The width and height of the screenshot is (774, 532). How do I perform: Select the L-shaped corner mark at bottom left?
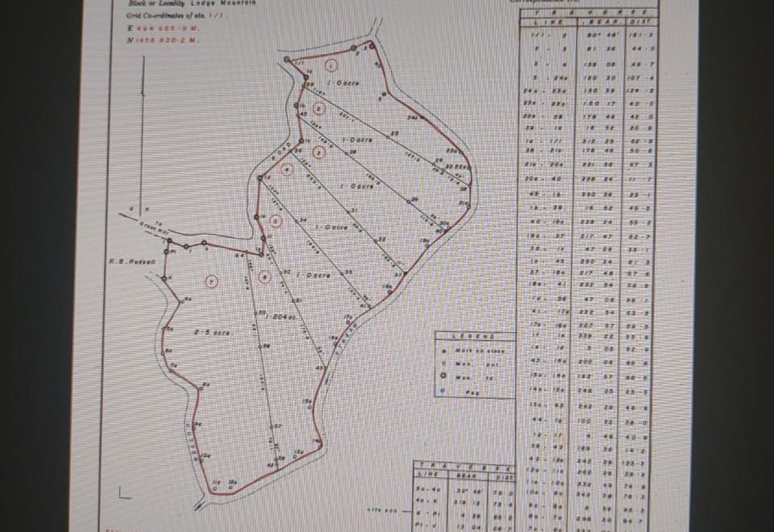(124, 492)
